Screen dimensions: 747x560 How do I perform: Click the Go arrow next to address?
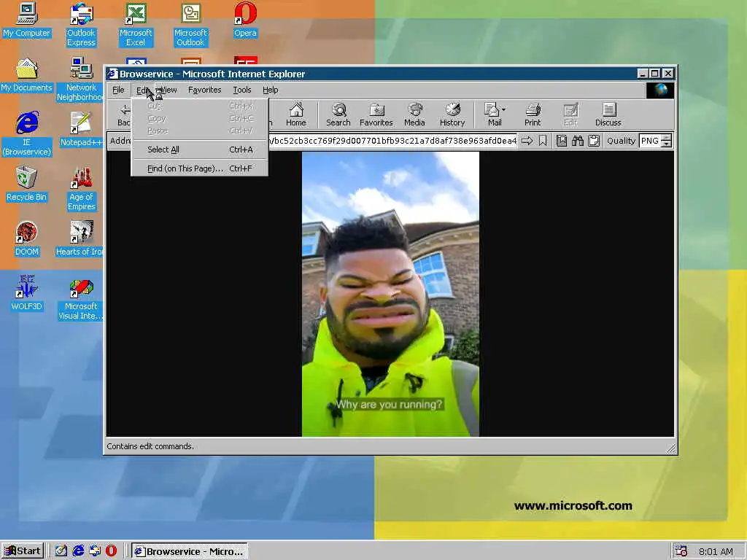527,141
